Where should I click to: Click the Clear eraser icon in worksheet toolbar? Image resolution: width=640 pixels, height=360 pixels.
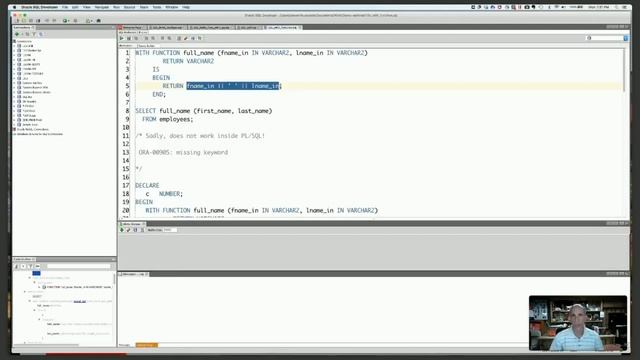coord(193,38)
